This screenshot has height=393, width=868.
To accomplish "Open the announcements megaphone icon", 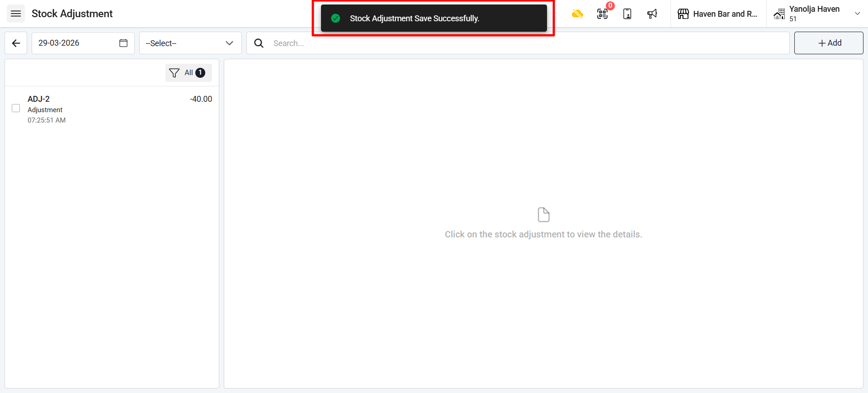I will (x=652, y=14).
